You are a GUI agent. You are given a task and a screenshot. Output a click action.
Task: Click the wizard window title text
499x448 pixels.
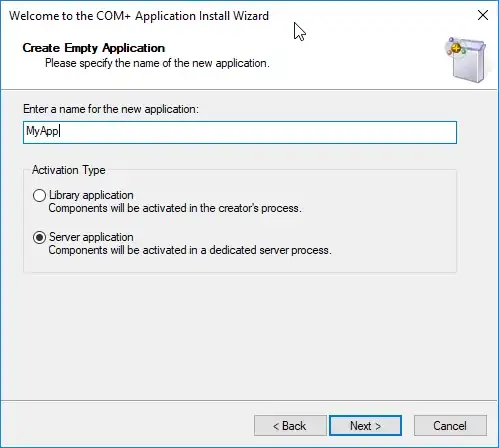[139, 16]
